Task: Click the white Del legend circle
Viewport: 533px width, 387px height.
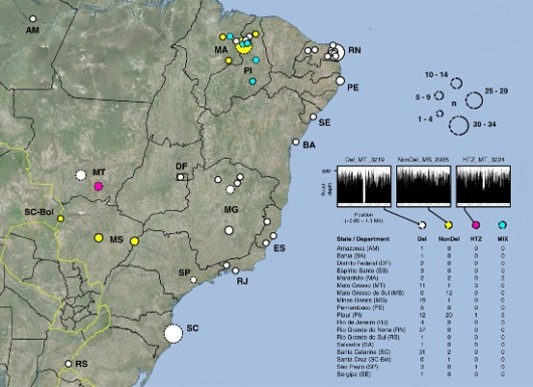Action: coord(422,225)
